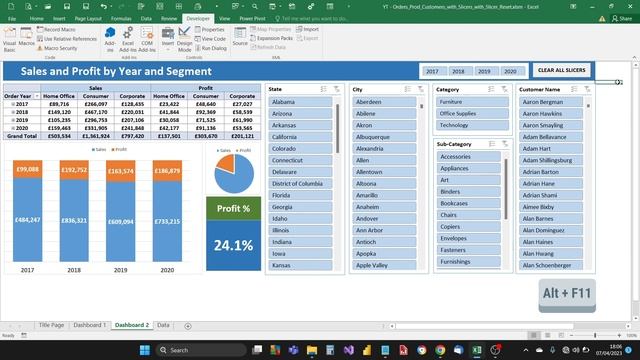This screenshot has height=360, width=640.
Task: Toggle Design Mode
Action: pos(184,39)
